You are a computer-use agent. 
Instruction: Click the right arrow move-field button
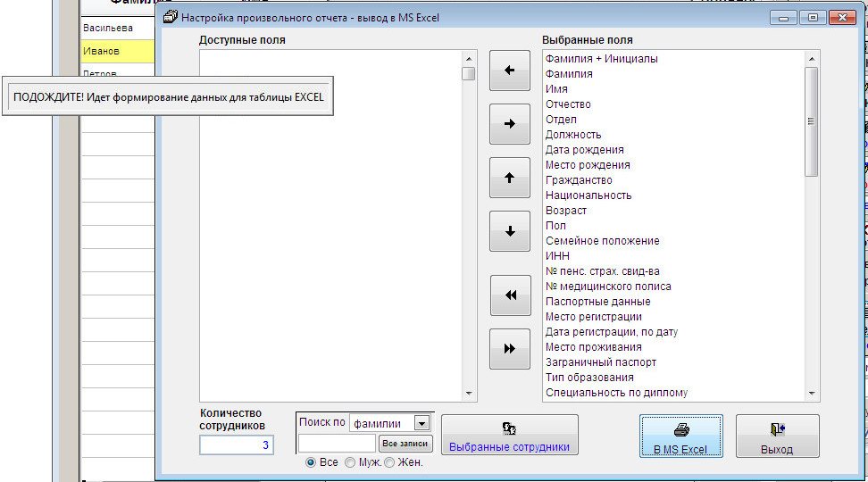510,124
